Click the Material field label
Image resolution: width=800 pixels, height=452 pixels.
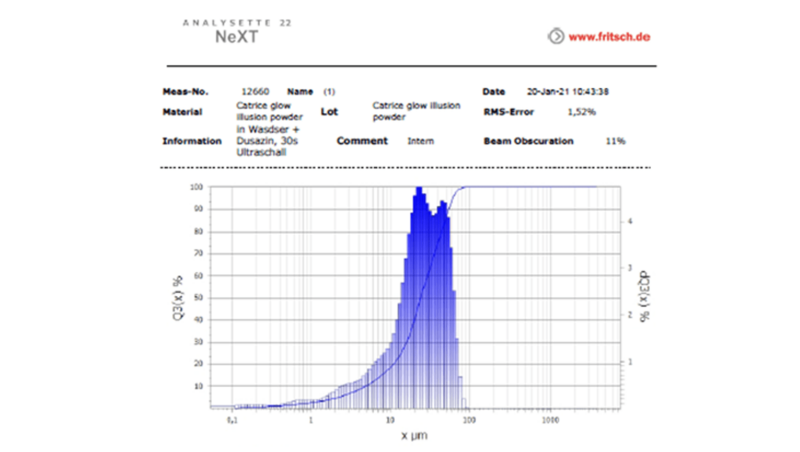click(182, 112)
